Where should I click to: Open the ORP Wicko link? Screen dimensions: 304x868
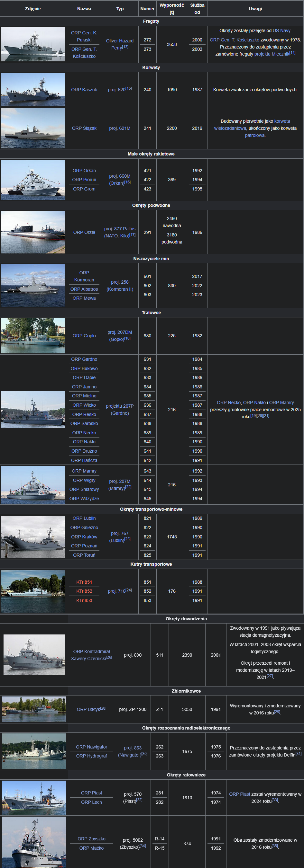[84, 405]
